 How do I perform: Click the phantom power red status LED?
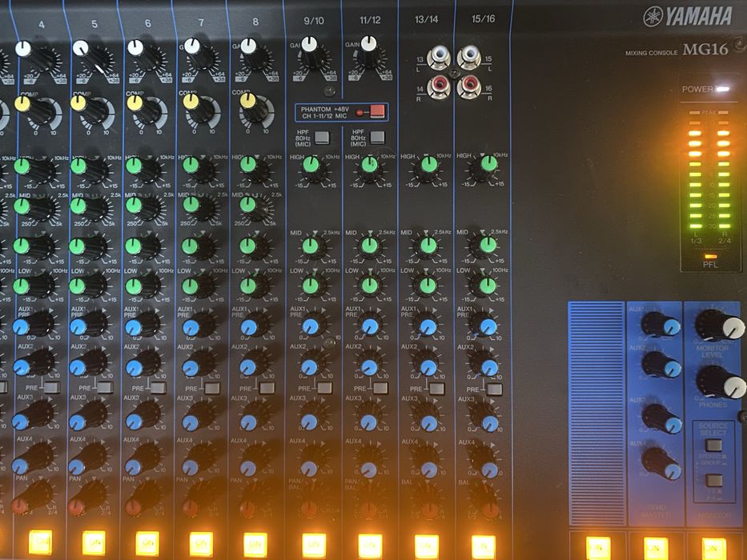point(359,112)
